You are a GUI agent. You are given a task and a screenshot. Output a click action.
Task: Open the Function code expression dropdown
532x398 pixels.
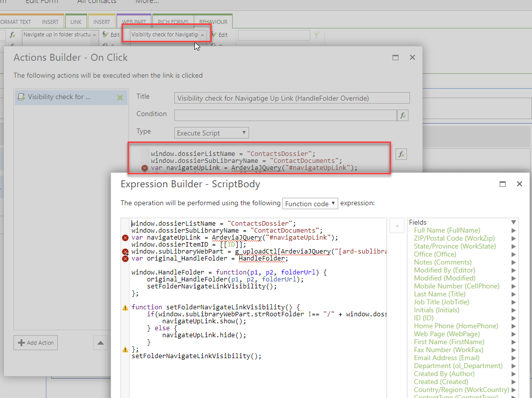(310, 204)
